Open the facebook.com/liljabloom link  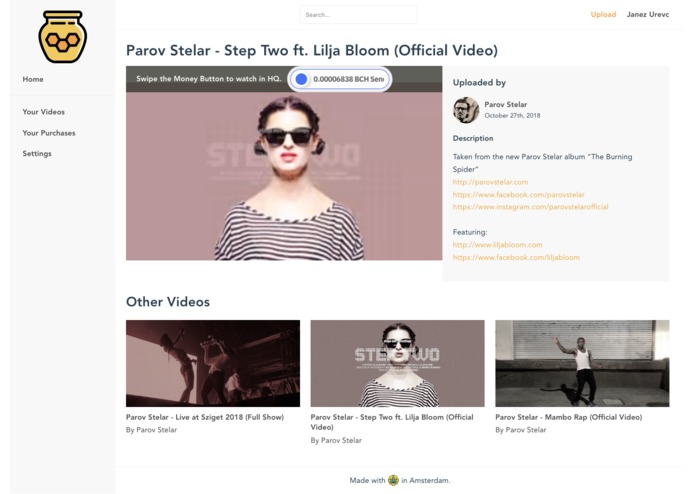click(x=516, y=257)
